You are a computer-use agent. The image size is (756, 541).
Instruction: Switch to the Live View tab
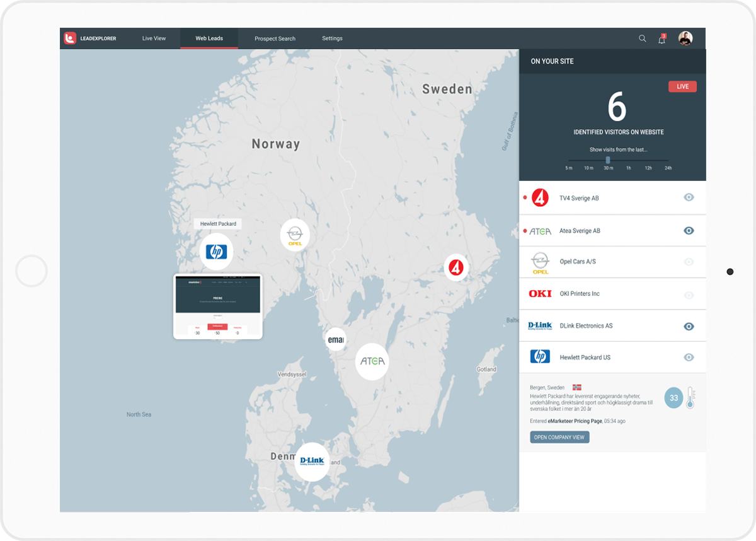(154, 38)
